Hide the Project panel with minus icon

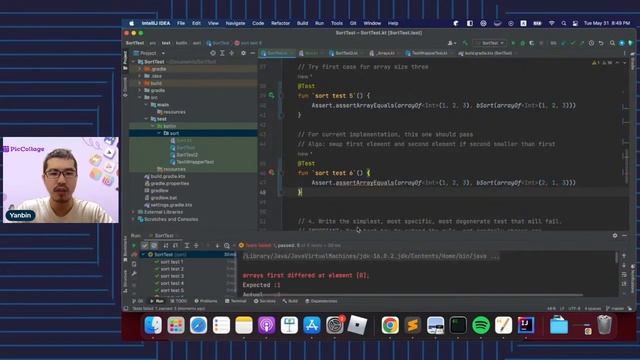(x=253, y=53)
